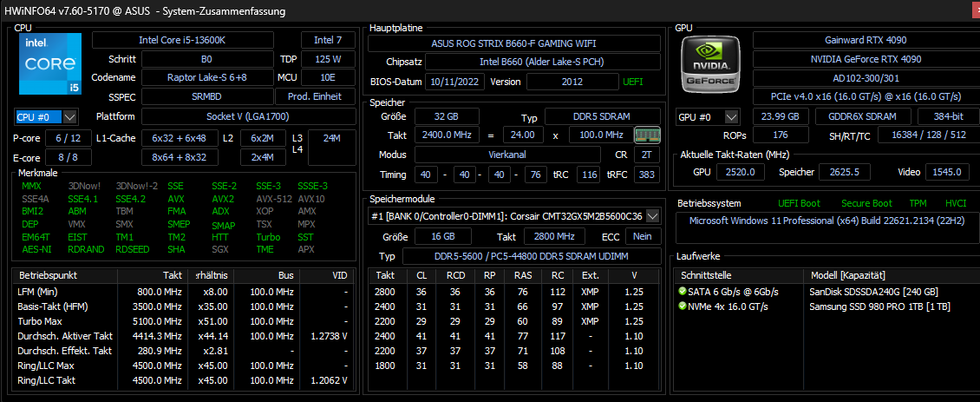
Task: Click the 125 W TDP value
Action: (329, 60)
